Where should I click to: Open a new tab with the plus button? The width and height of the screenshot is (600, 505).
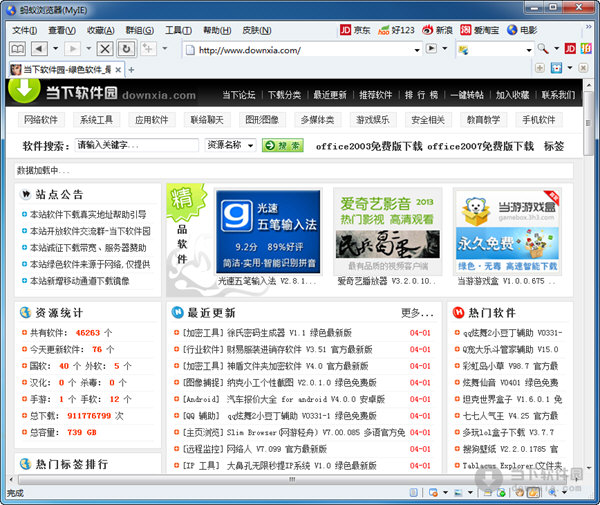131,70
